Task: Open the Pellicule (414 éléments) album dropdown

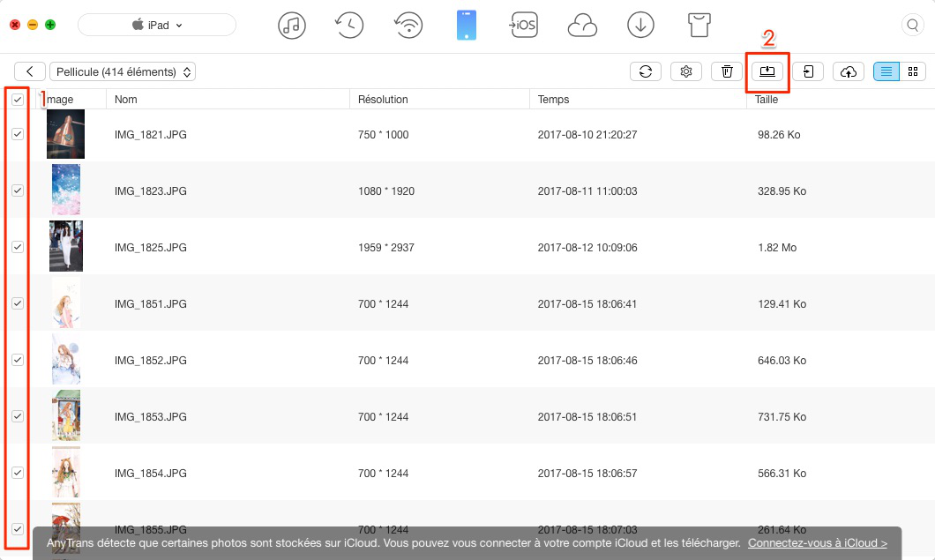Action: pyautogui.click(x=123, y=71)
